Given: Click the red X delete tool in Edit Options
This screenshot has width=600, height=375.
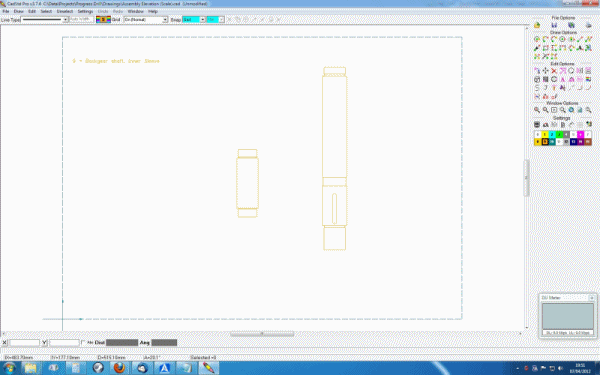Looking at the screenshot, I should (x=554, y=71).
